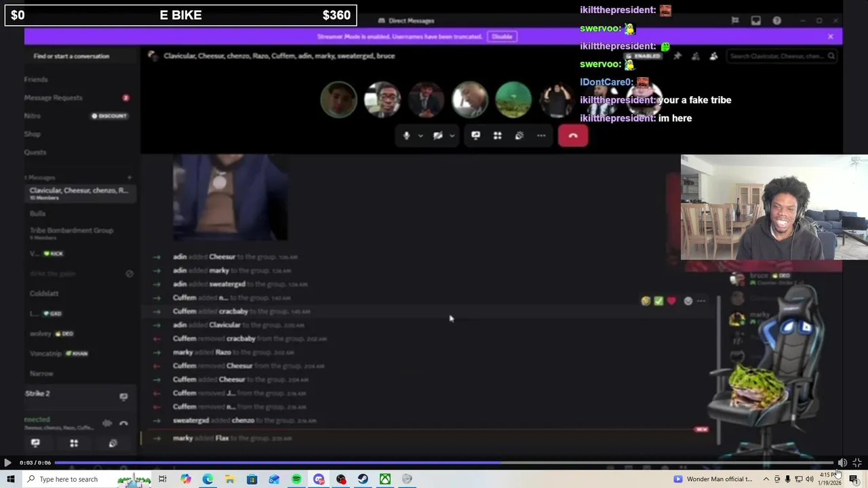Add friends to the group DM
868x488 pixels.
tap(695, 56)
